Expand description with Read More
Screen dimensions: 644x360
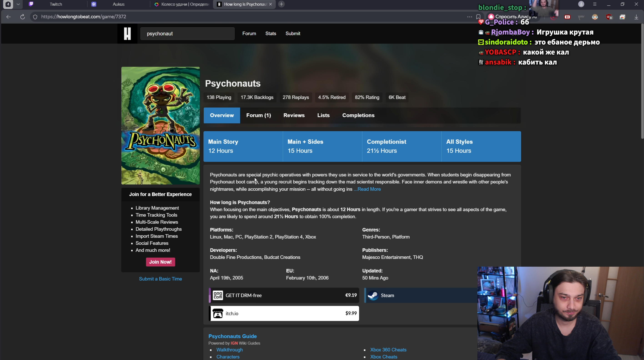pos(367,189)
